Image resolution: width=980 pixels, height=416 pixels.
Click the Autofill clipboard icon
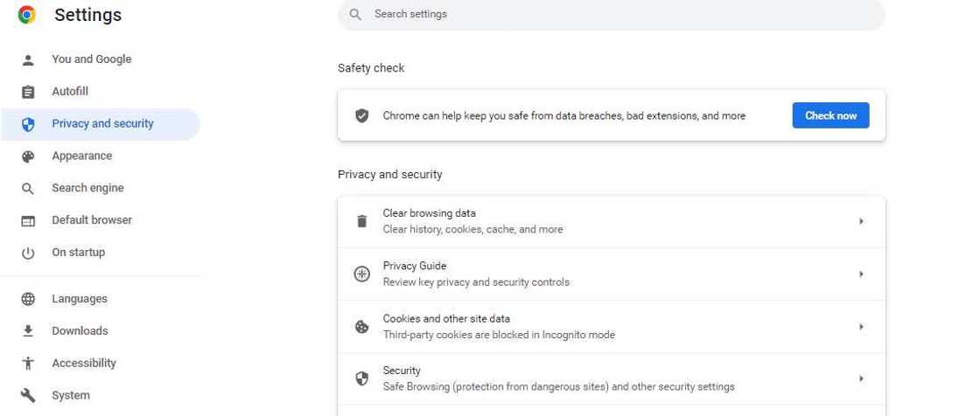click(28, 92)
